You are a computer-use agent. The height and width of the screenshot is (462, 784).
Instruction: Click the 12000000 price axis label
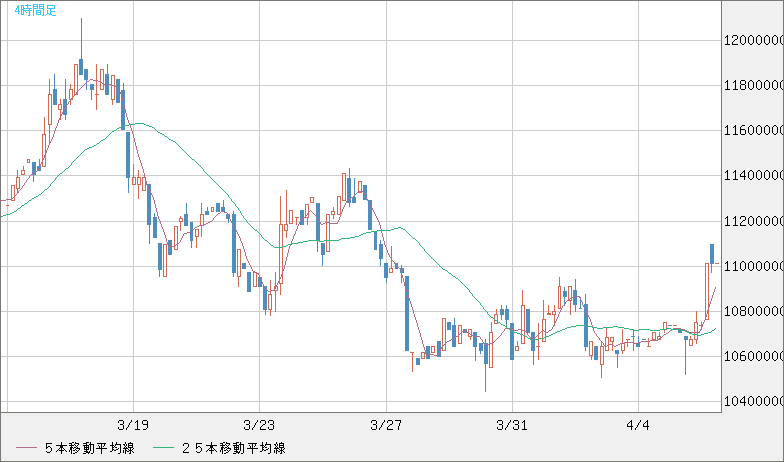pyautogui.click(x=754, y=40)
